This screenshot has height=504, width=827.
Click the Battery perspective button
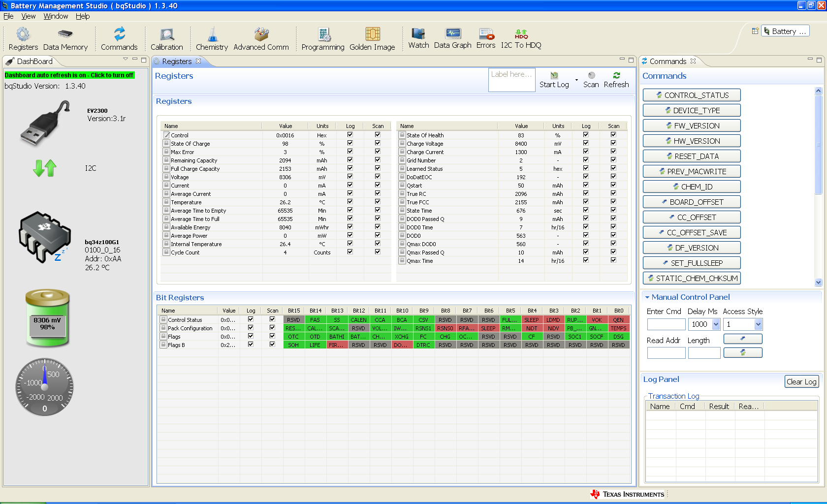[785, 31]
